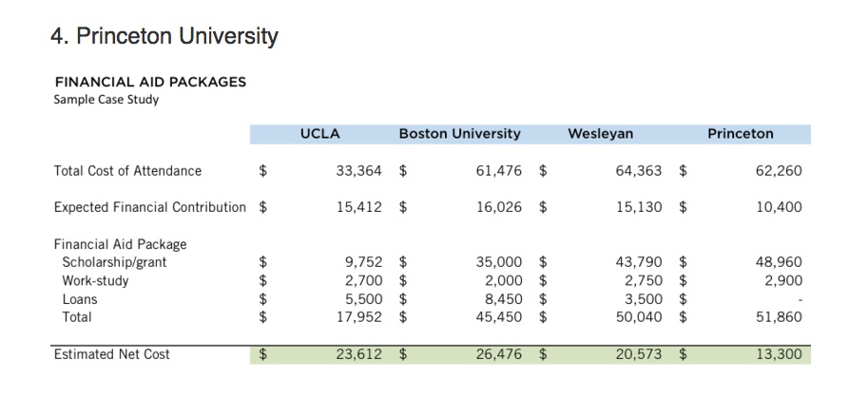Select the Financial Aid Package section label

tap(120, 244)
